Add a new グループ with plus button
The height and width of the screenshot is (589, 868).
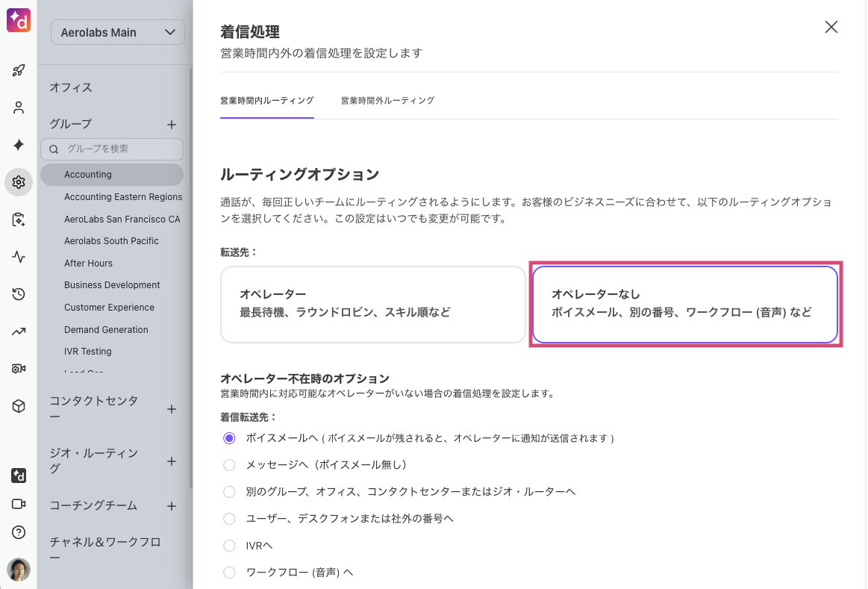(172, 125)
